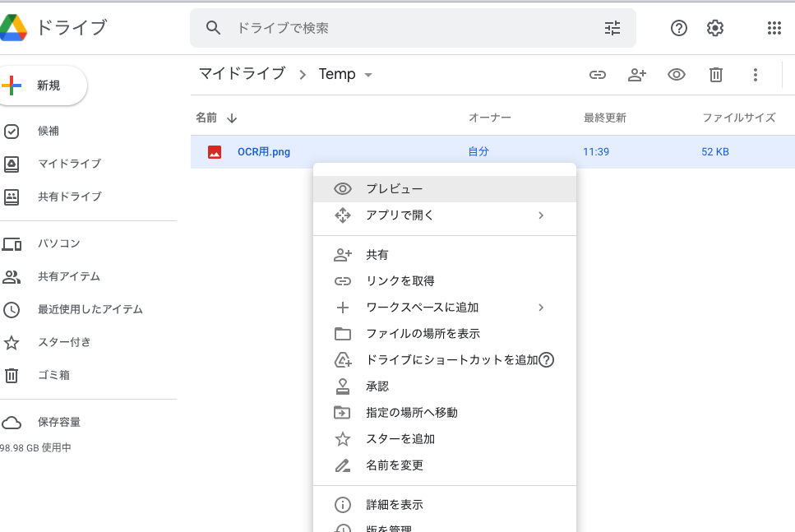Expand the Temp folder dropdown arrow

[368, 75]
